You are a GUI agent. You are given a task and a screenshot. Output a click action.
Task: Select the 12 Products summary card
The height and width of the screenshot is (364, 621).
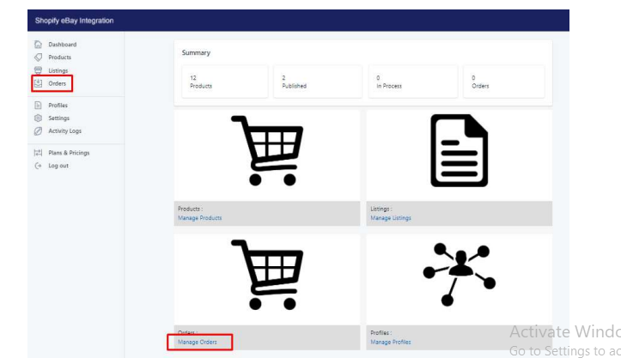click(x=224, y=82)
